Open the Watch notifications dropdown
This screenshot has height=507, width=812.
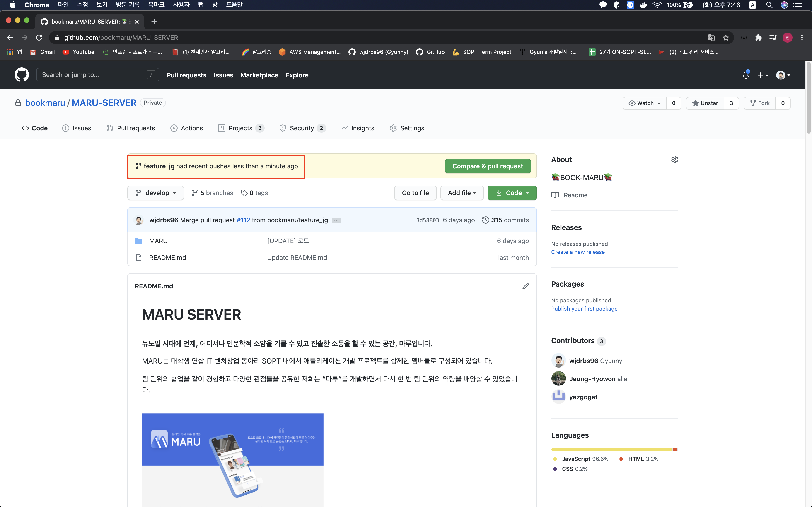[645, 103]
